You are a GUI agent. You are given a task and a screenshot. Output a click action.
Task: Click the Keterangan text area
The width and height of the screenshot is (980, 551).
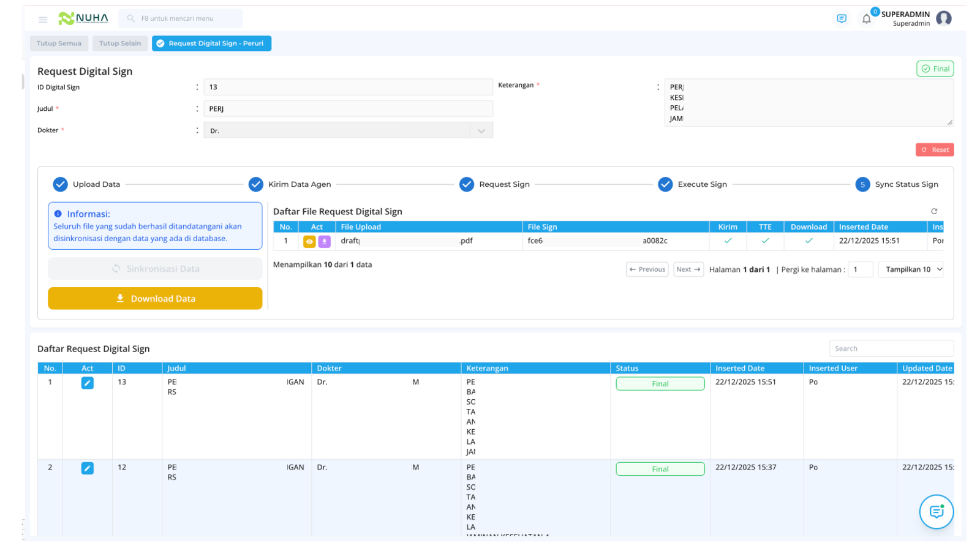click(809, 103)
